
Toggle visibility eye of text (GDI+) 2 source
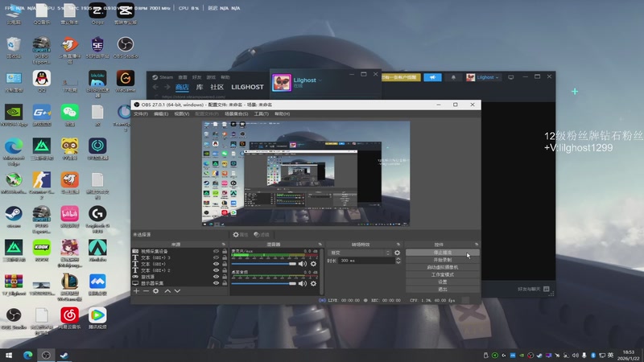click(216, 270)
